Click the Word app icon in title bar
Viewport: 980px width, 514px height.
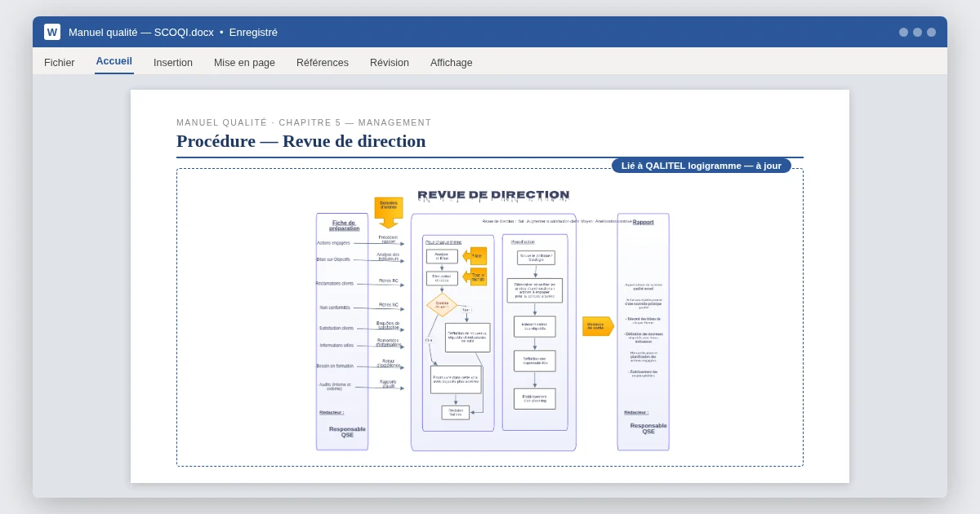pos(52,32)
